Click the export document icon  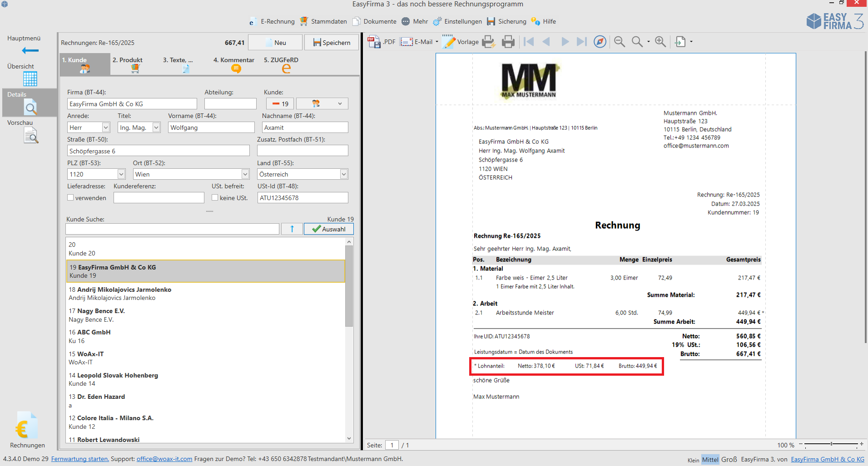point(680,42)
